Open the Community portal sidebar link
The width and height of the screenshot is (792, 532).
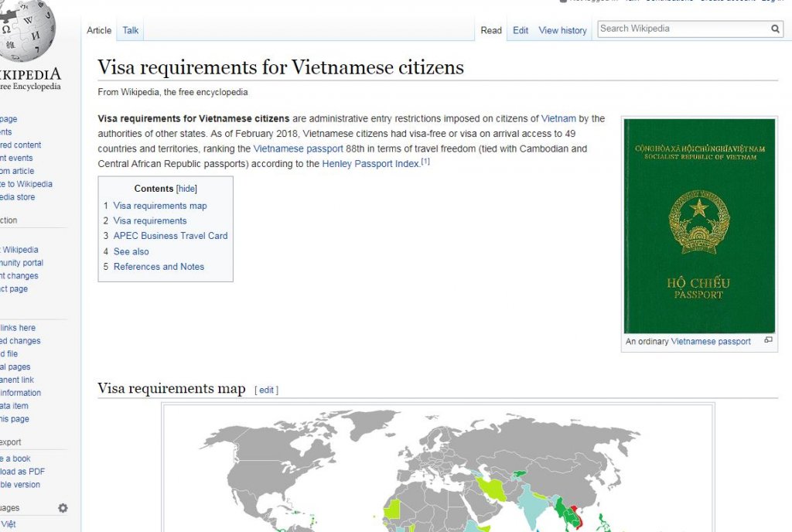(x=22, y=263)
